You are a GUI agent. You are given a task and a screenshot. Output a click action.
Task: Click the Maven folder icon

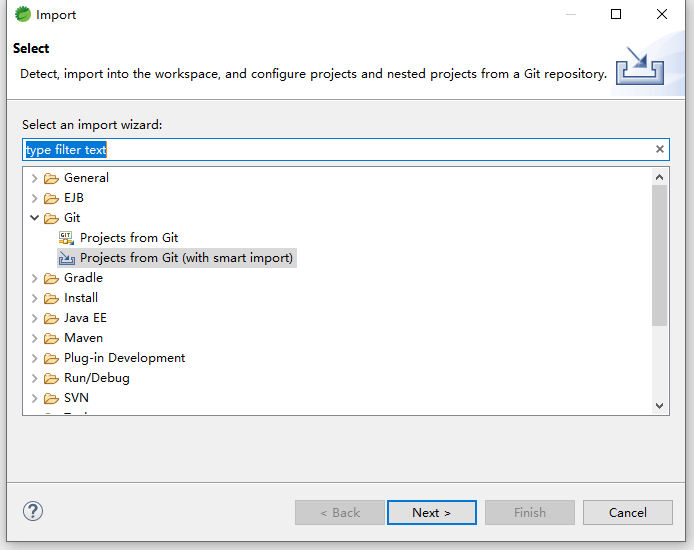51,338
